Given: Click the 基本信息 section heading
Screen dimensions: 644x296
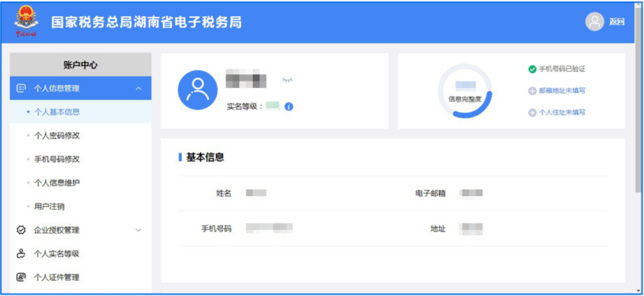Looking at the screenshot, I should (205, 158).
